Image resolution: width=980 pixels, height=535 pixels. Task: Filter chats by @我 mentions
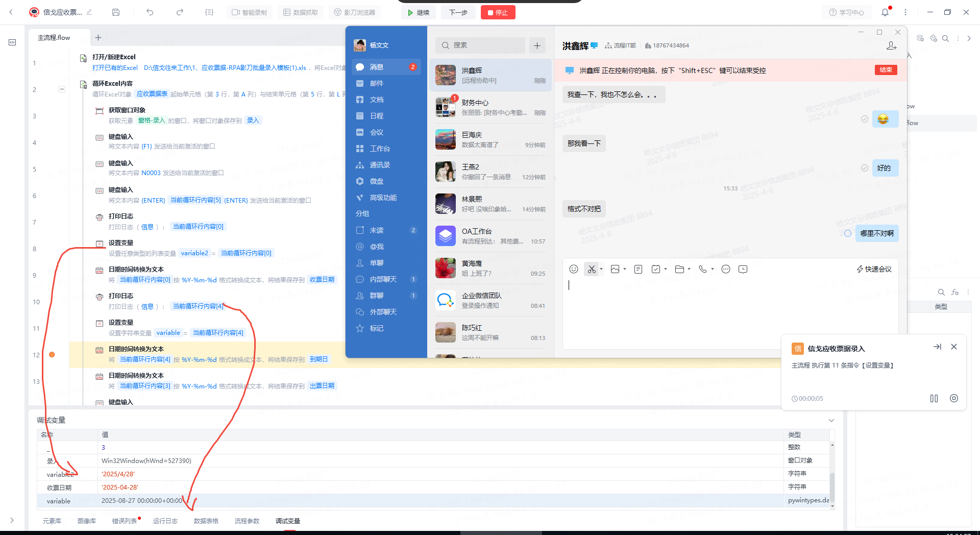(386, 247)
